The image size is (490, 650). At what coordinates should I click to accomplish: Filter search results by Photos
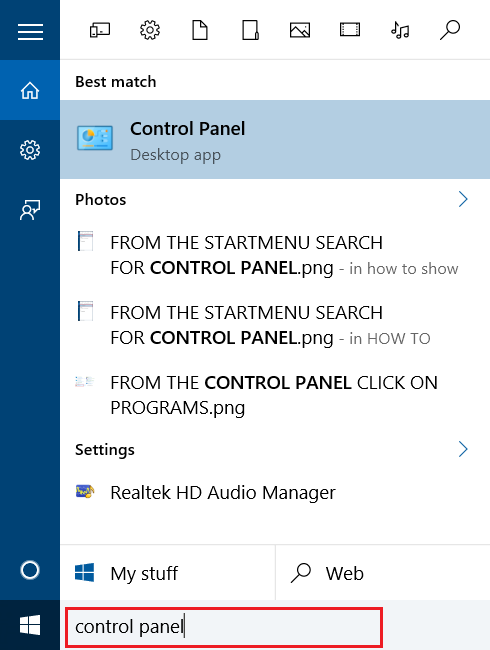coord(300,30)
